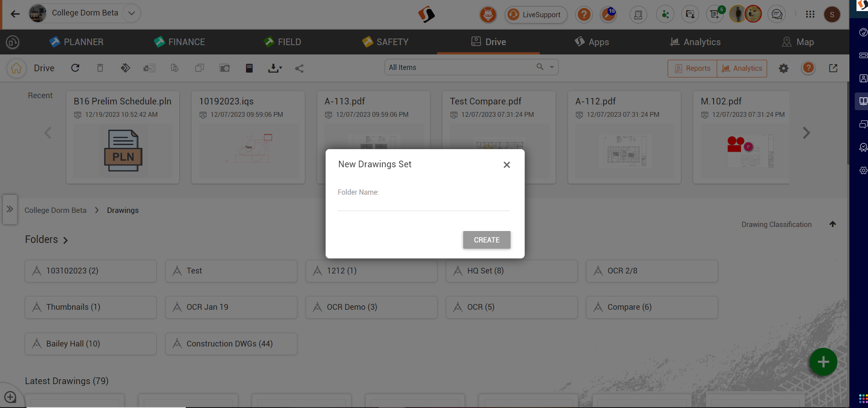Image resolution: width=868 pixels, height=408 pixels.
Task: Open the HQ Set (8) folder
Action: tap(512, 271)
